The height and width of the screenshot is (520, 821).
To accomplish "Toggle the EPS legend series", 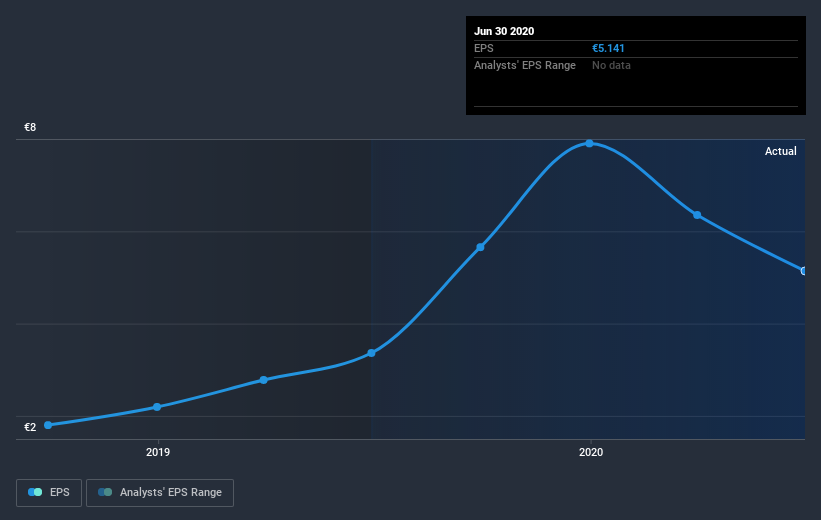I will click(x=49, y=492).
